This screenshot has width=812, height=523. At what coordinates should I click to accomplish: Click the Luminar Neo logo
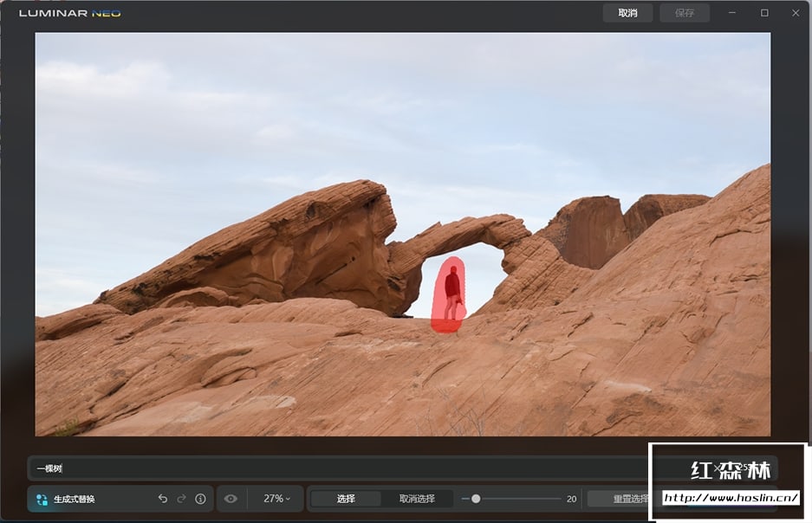pos(70,13)
